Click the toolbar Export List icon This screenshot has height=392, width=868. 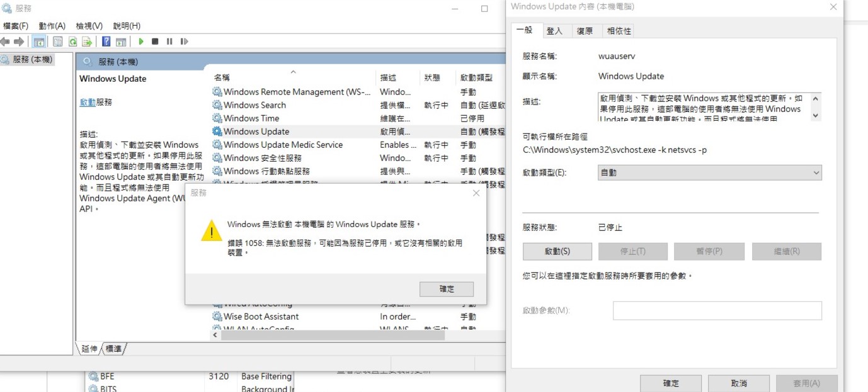tap(87, 42)
